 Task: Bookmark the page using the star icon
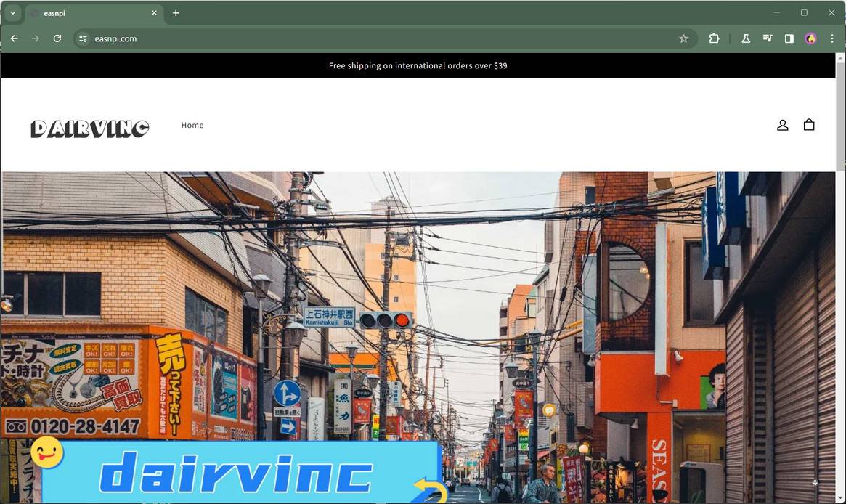(683, 38)
